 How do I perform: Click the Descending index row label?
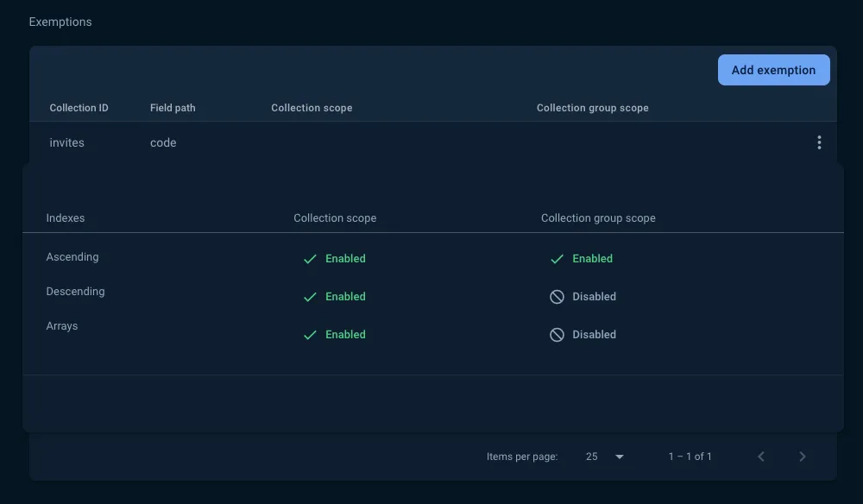(75, 292)
